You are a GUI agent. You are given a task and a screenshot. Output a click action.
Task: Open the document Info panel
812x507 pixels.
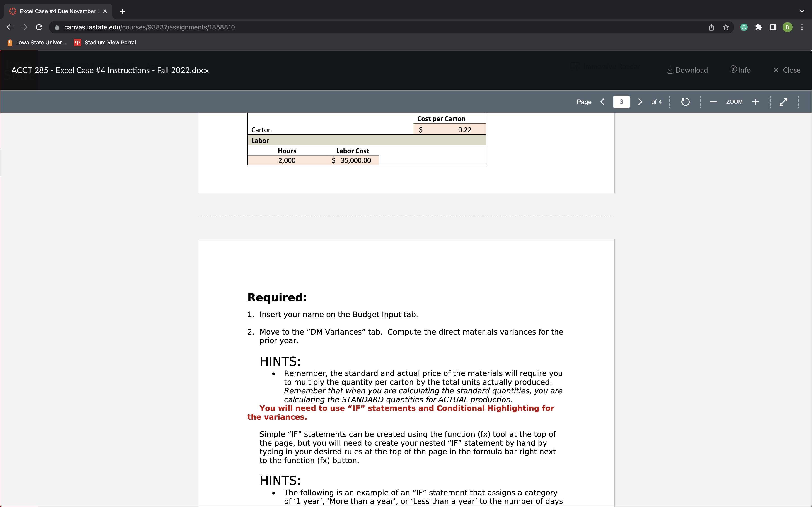pos(740,70)
